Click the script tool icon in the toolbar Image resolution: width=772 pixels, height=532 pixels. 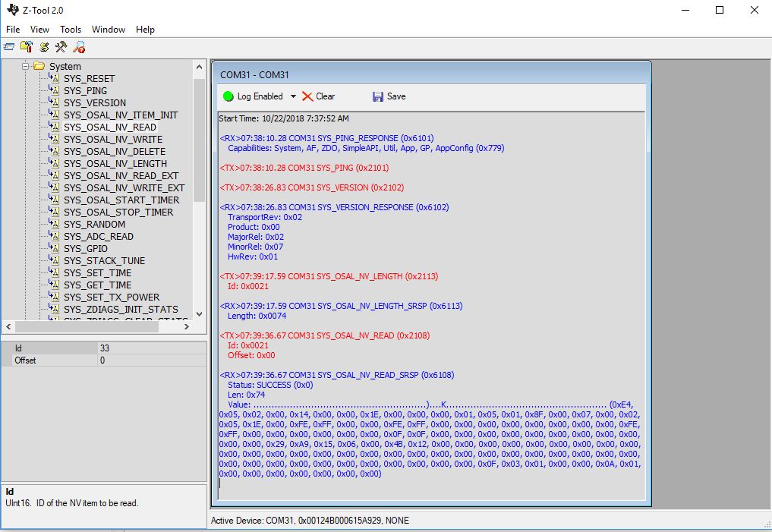[x=43, y=46]
